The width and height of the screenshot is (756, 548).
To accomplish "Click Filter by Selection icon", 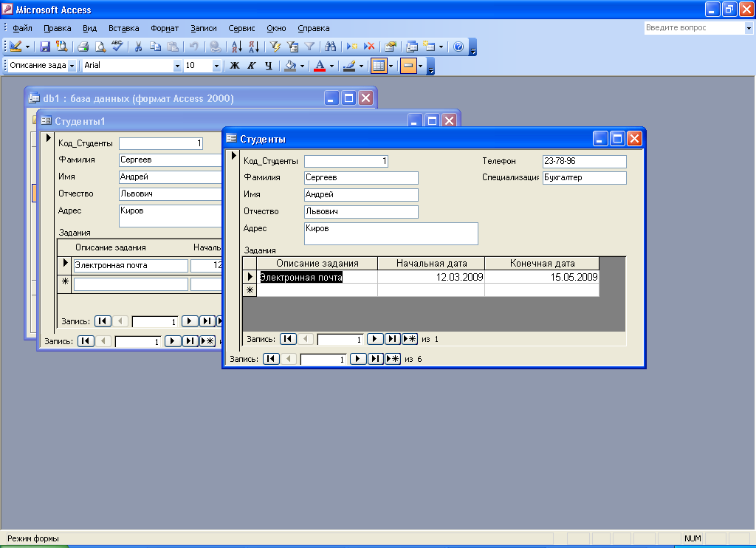I will click(275, 47).
